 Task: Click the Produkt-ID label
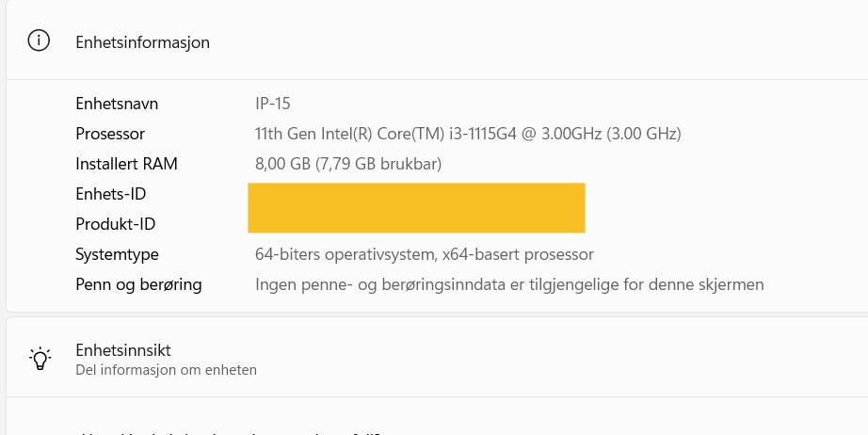115,224
